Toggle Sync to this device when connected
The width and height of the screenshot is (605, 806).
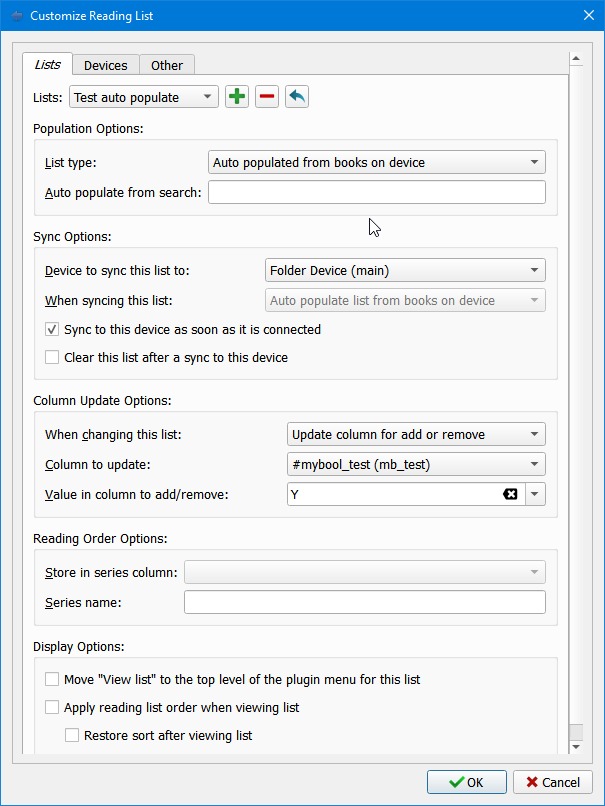[x=52, y=329]
